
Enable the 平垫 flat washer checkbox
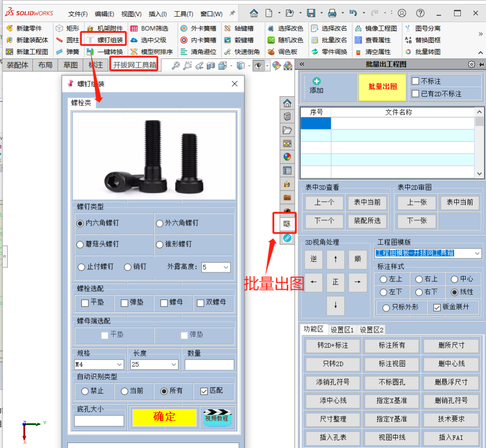(x=85, y=303)
